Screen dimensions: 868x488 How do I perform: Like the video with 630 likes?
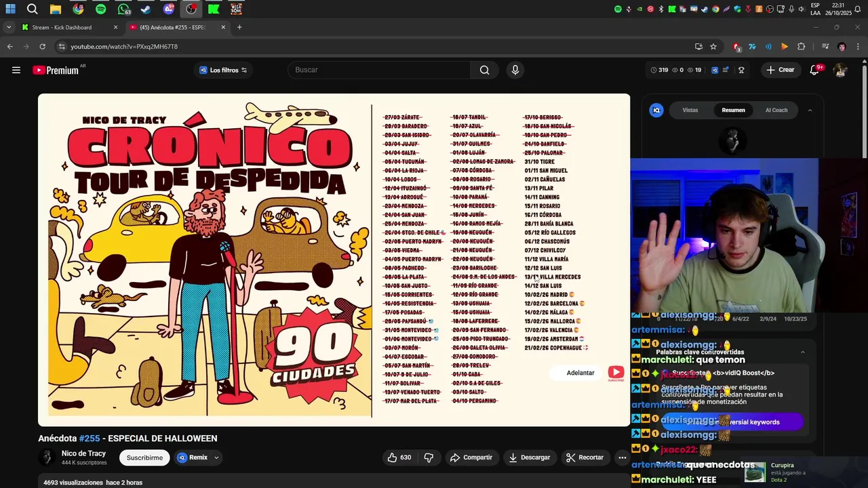pyautogui.click(x=399, y=457)
